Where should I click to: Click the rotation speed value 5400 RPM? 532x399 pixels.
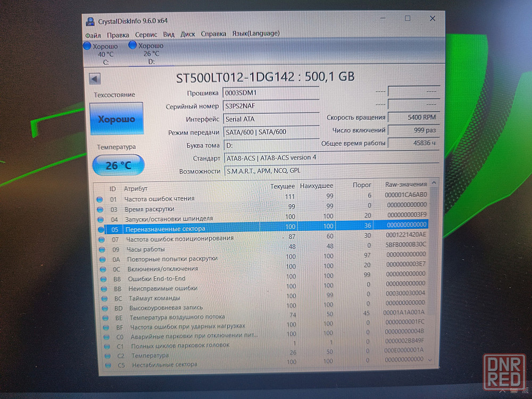[413, 118]
